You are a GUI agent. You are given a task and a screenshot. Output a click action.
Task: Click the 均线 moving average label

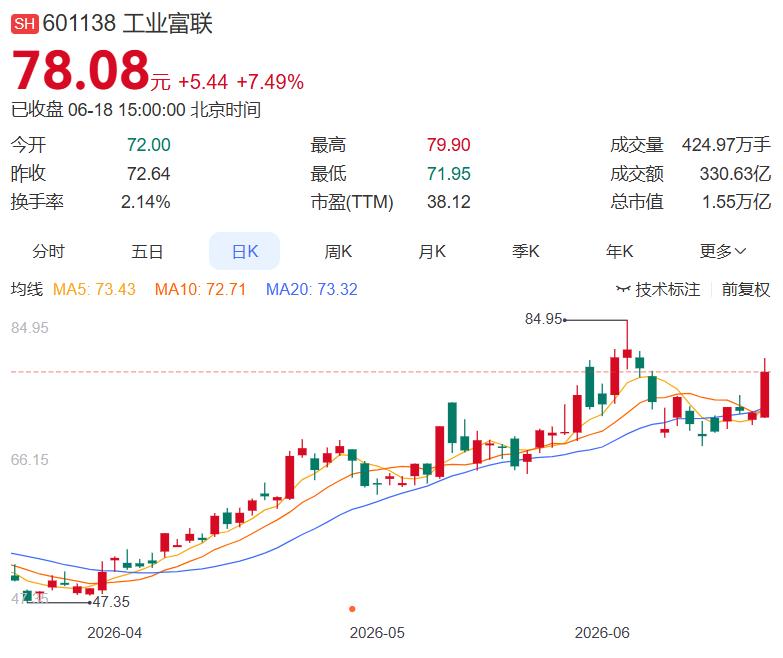[27, 289]
